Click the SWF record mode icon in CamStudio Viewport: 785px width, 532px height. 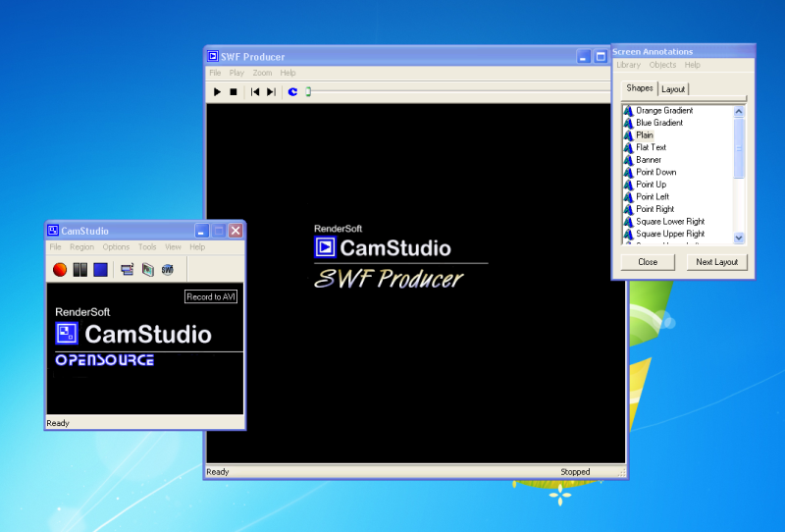point(167,270)
